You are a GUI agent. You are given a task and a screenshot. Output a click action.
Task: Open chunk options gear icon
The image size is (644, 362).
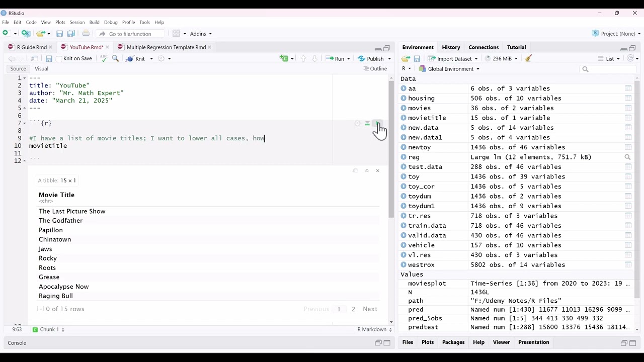point(357,123)
